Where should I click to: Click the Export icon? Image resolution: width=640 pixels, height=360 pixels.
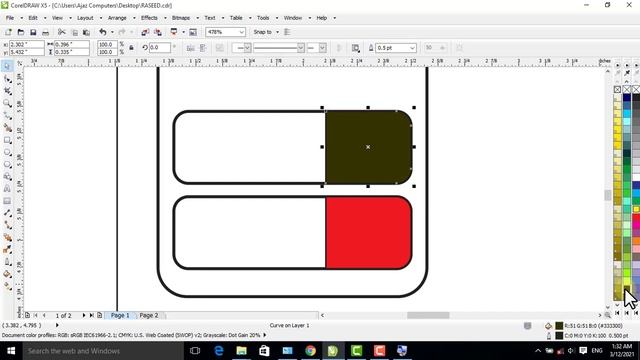click(158, 32)
